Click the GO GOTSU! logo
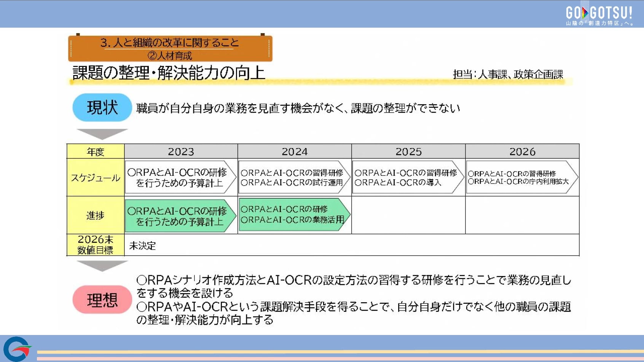Viewport: 644px width, 362px height. (x=599, y=15)
